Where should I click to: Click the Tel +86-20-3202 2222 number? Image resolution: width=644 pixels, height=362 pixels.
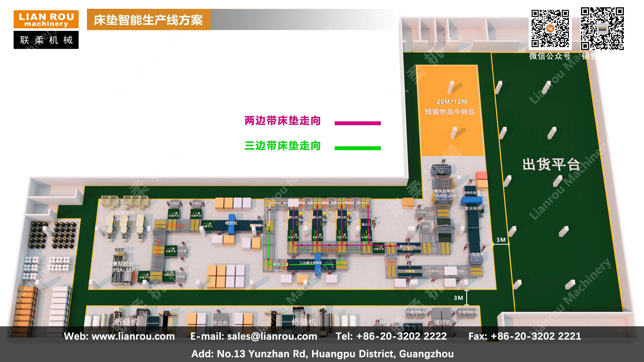pyautogui.click(x=401, y=336)
